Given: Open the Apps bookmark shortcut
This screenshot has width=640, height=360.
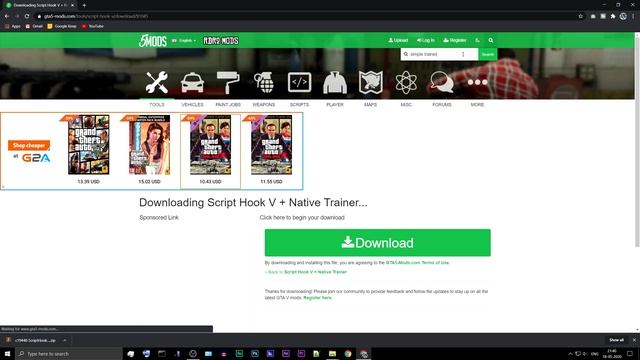Looking at the screenshot, I should coord(13,26).
